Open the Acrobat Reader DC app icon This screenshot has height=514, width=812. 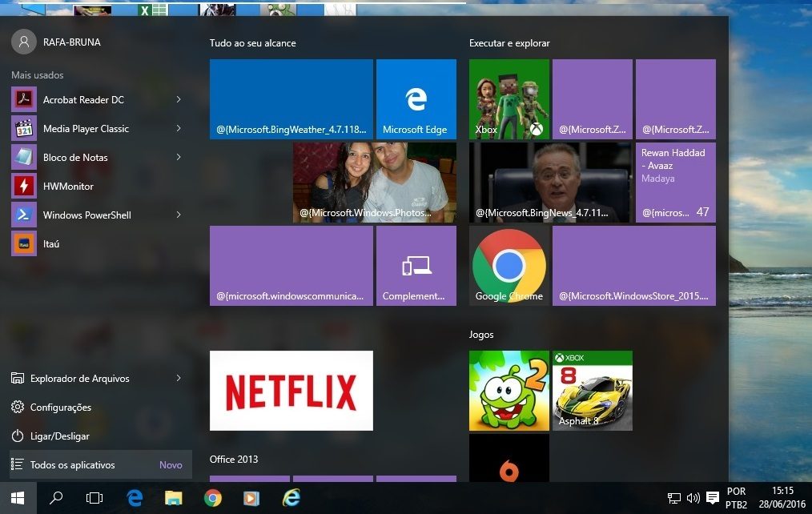click(24, 99)
